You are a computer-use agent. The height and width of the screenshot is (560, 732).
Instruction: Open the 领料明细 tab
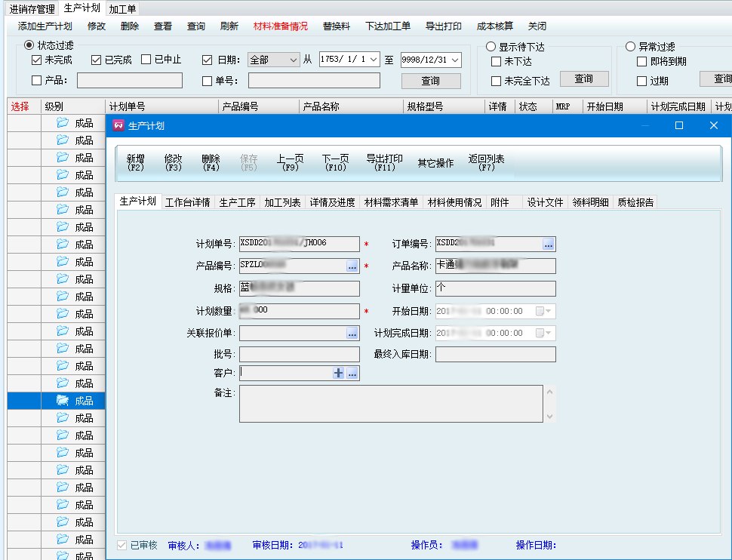pyautogui.click(x=591, y=202)
